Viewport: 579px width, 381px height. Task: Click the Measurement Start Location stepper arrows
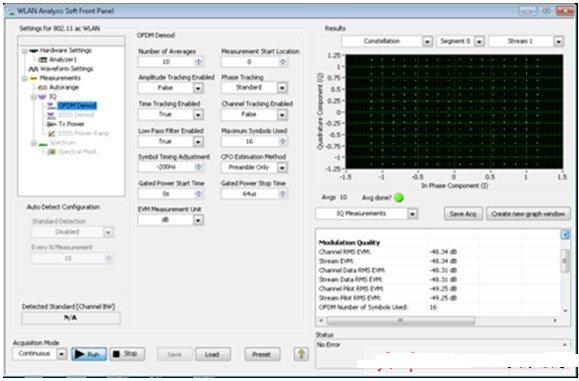tap(283, 62)
